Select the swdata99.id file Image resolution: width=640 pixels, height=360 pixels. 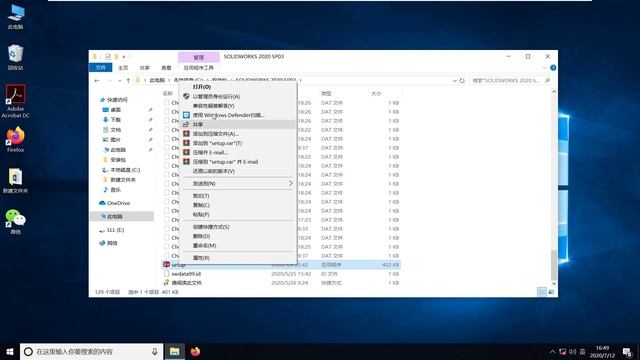(186, 273)
